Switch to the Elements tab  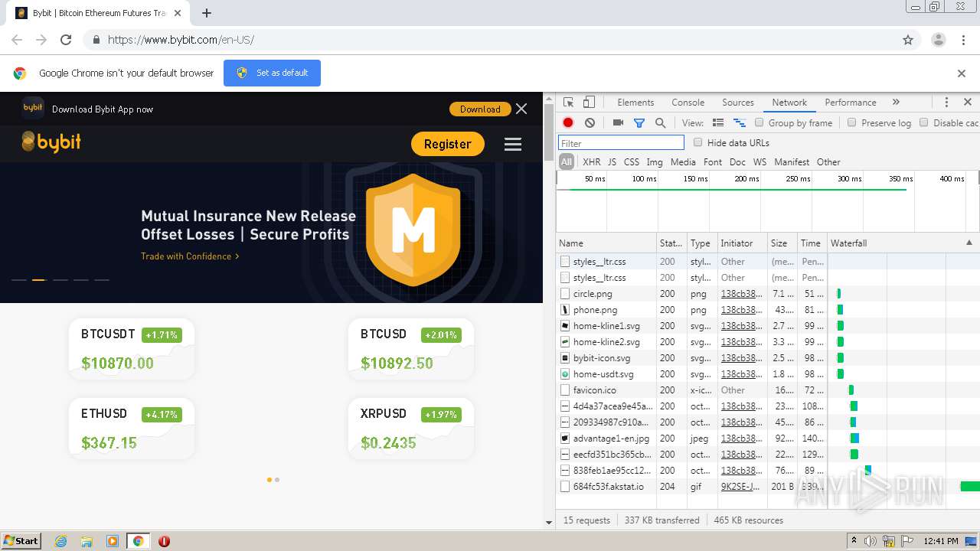click(x=635, y=103)
